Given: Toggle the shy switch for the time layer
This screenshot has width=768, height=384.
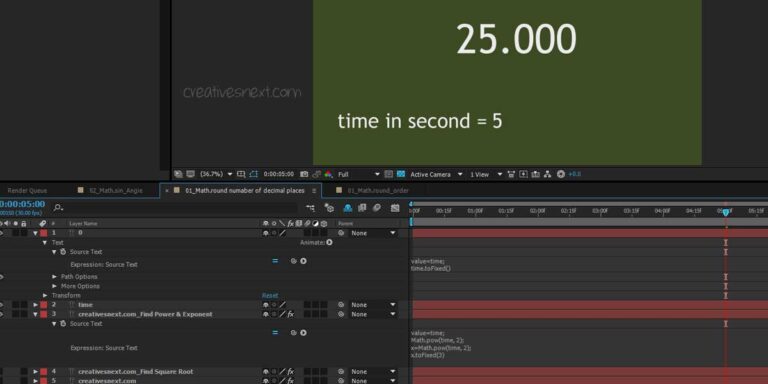Looking at the screenshot, I should pos(265,305).
